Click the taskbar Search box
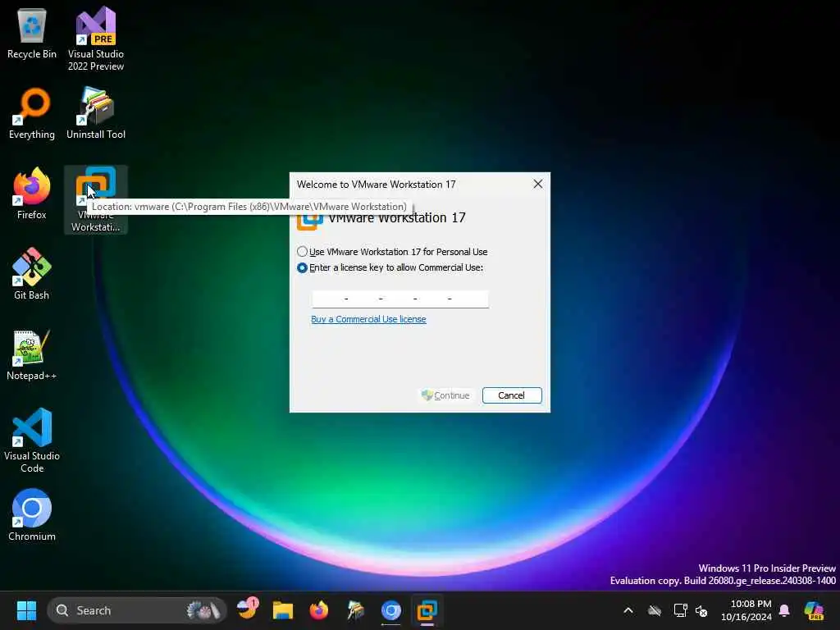 point(137,610)
